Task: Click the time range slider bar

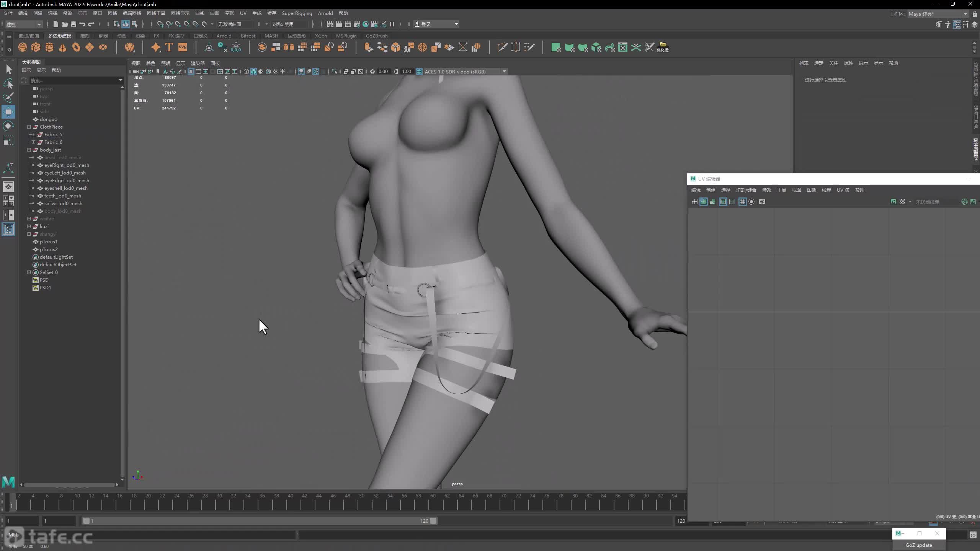Action: tap(260, 521)
